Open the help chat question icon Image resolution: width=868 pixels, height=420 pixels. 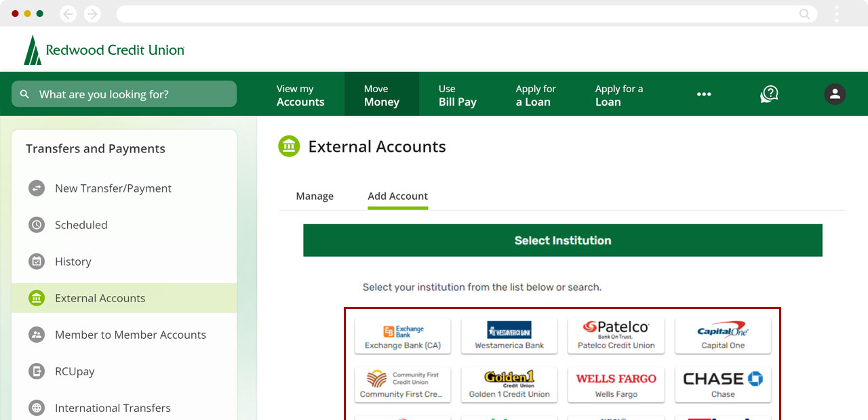(769, 94)
